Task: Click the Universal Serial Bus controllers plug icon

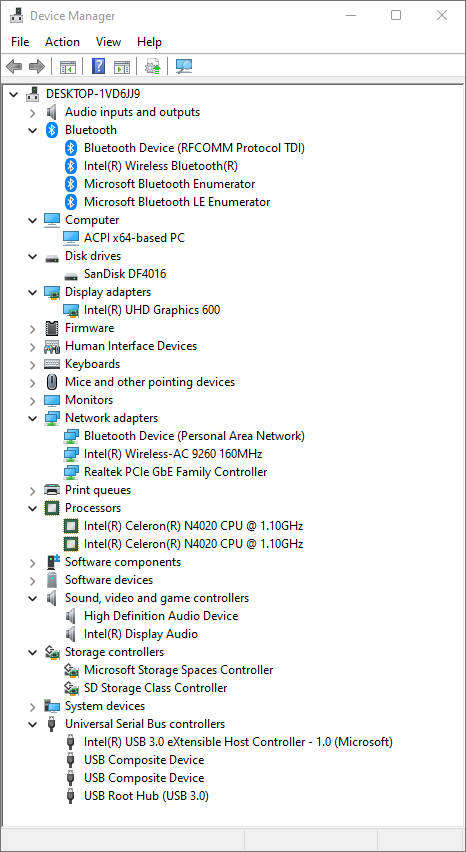Action: point(52,724)
